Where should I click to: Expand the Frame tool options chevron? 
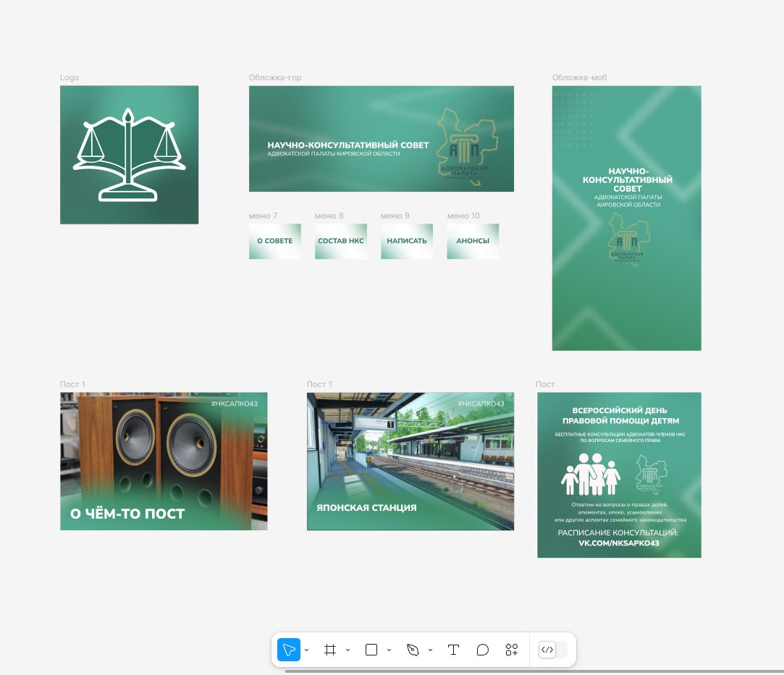coord(348,650)
